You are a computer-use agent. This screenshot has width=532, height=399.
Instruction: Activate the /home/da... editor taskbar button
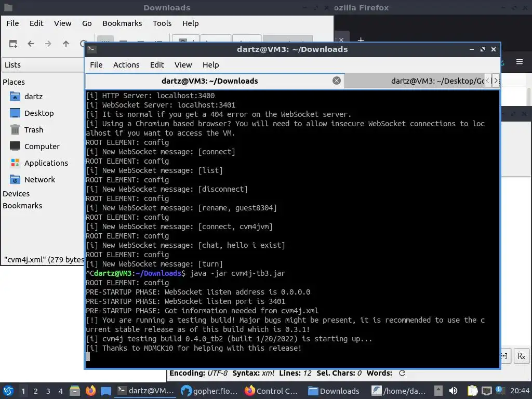pos(400,391)
